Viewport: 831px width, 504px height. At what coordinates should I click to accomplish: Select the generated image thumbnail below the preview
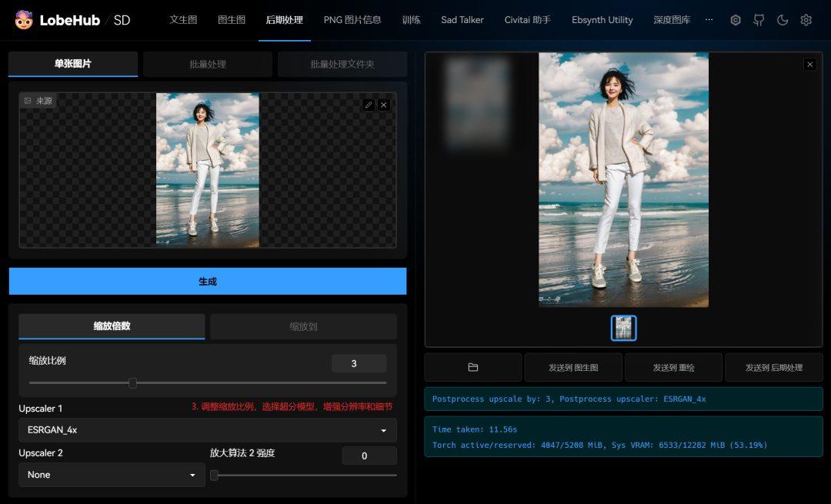point(624,328)
